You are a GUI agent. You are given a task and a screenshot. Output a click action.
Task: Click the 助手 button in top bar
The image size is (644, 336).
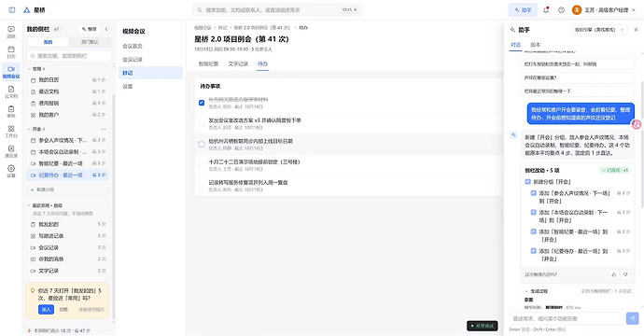point(523,10)
